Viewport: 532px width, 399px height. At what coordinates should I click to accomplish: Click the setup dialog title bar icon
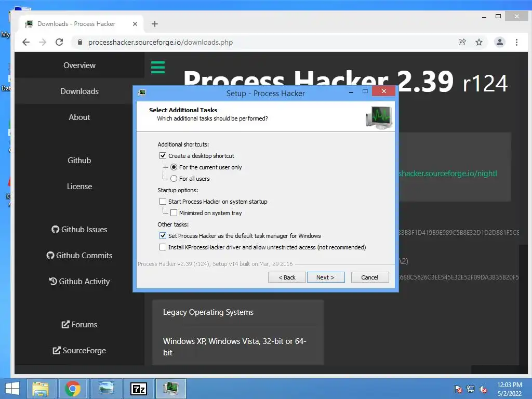tap(142, 92)
